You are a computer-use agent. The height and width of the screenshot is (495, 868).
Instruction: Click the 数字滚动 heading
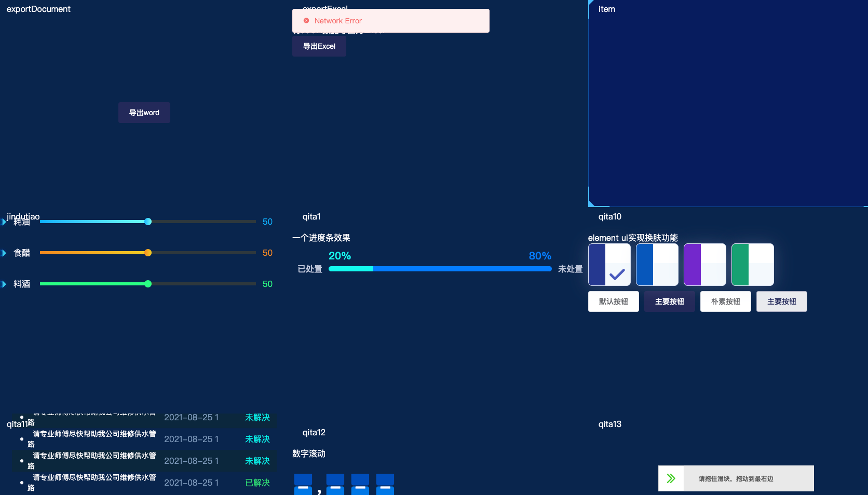[309, 453]
